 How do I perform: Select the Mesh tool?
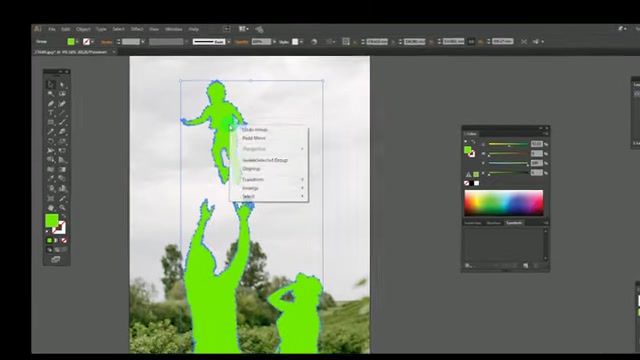[x=51, y=169]
